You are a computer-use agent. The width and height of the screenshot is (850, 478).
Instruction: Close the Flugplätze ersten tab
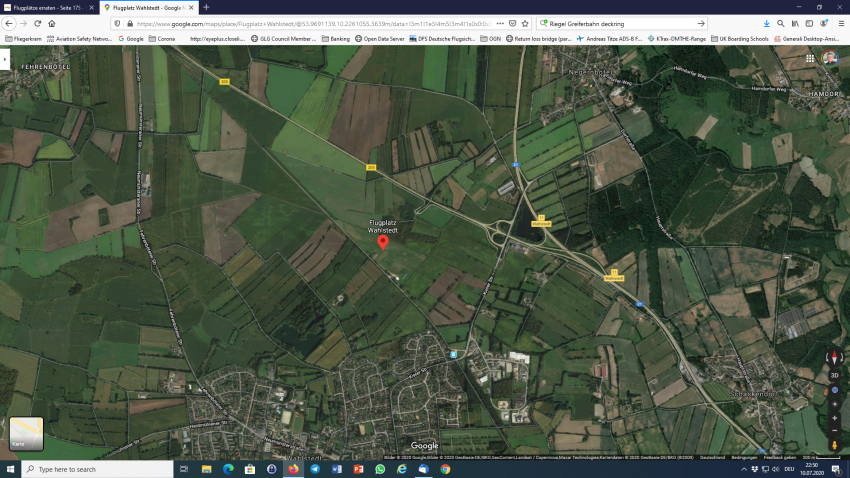pos(91,8)
